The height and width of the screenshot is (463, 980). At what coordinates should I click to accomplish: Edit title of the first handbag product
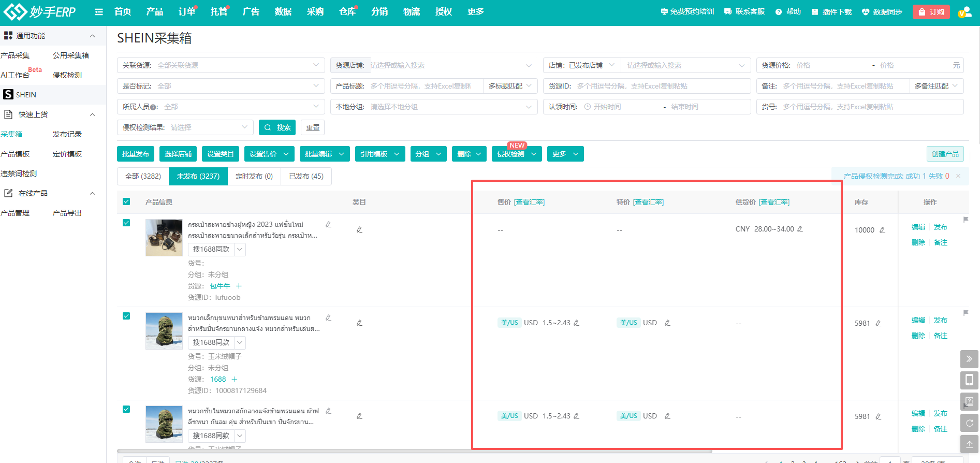coord(328,224)
